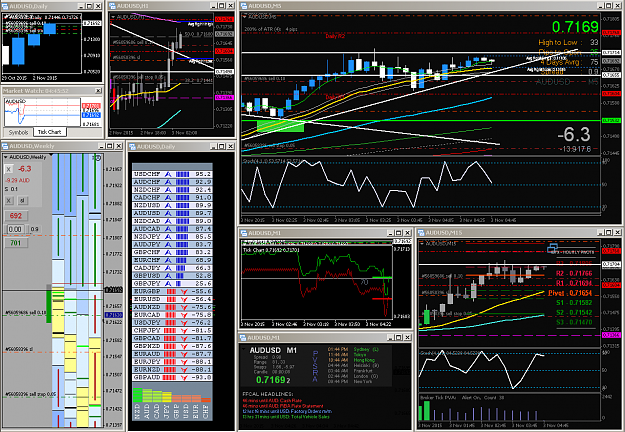Screen dimensions: 625x432
Task: Click the AUDUSD,Weekly window chart icon
Action: click(5, 146)
